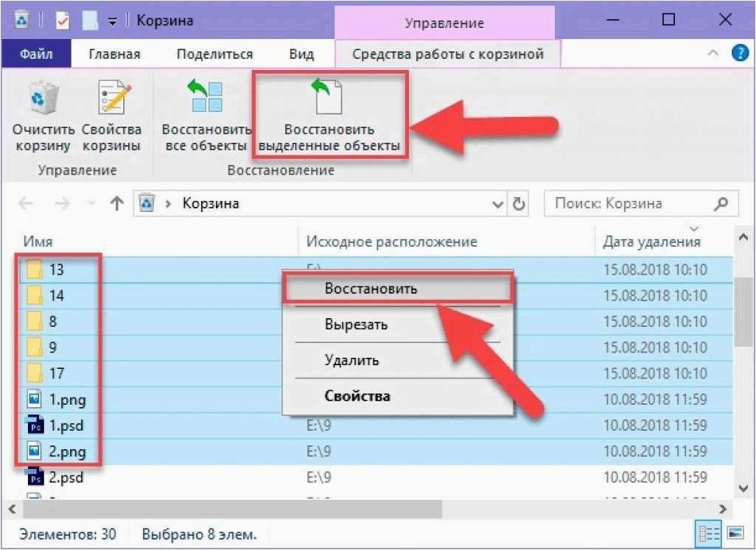Screen dimensions: 756x550
Task: Expand the address bar chevron before Корзина
Action: (x=168, y=204)
